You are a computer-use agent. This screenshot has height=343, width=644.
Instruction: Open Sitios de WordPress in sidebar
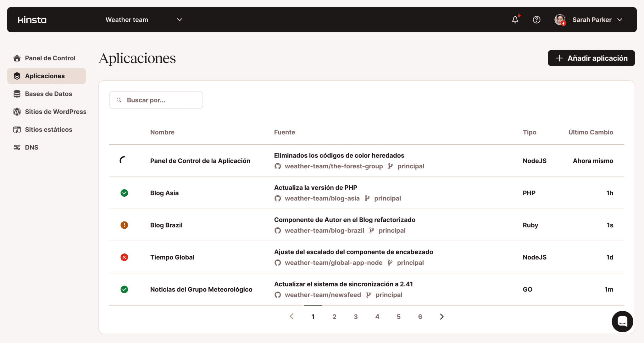pos(55,112)
